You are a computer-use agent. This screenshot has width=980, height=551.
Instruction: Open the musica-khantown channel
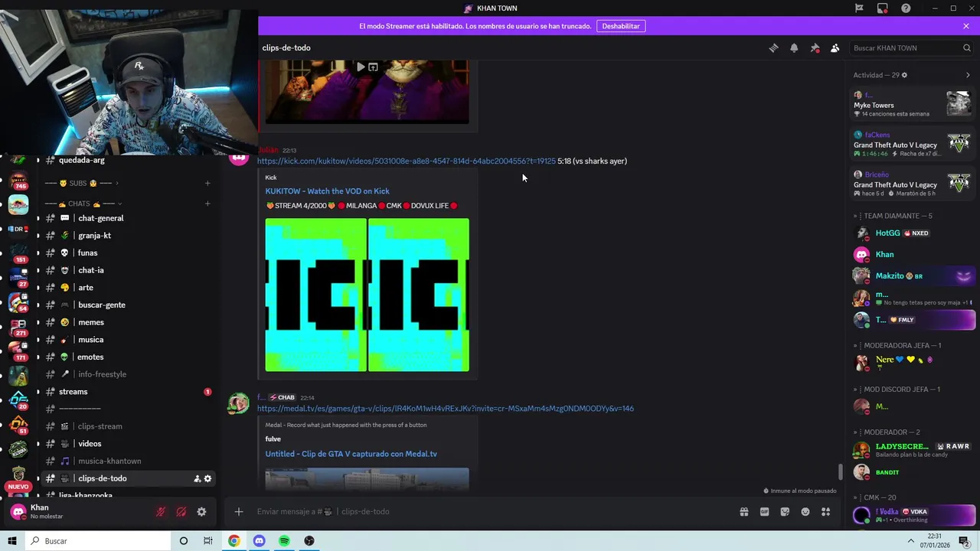point(129,461)
